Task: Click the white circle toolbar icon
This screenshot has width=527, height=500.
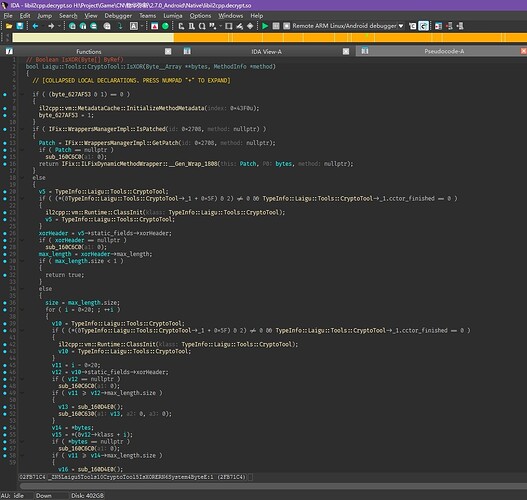Action: pyautogui.click(x=107, y=26)
